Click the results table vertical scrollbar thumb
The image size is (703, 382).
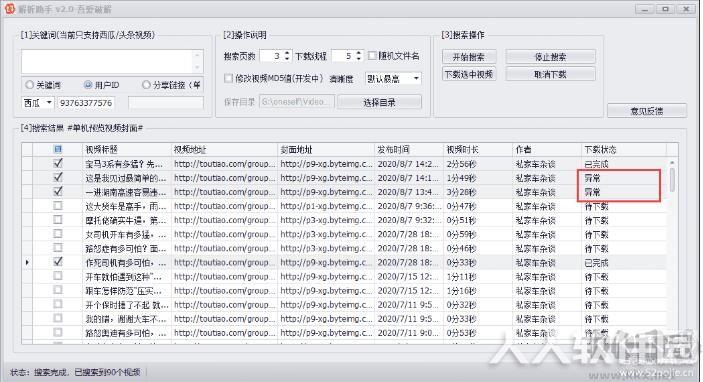(672, 179)
